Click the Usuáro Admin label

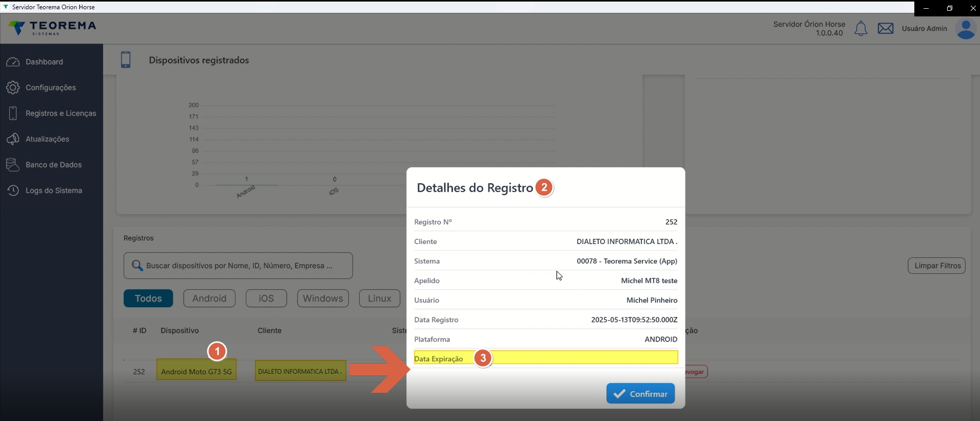925,29
